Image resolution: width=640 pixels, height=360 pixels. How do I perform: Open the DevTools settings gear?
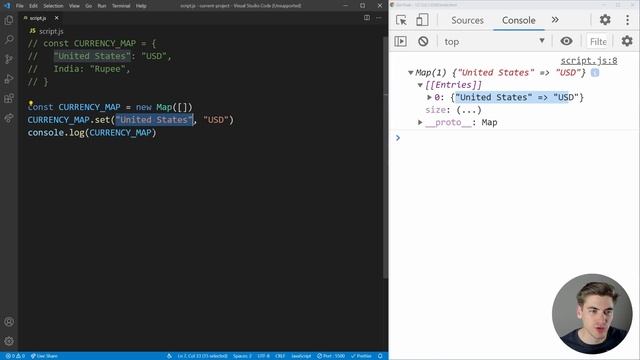click(605, 20)
